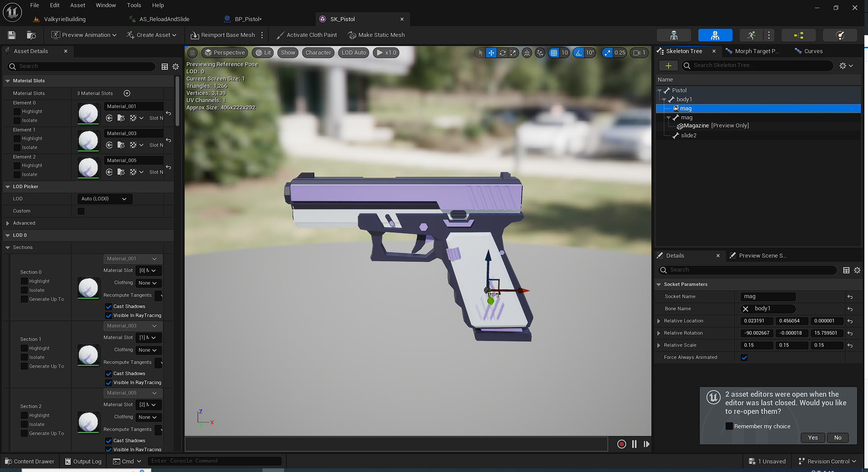Toggle Visible In RayTracing for Section 1
This screenshot has width=868, height=472.
(x=108, y=383)
